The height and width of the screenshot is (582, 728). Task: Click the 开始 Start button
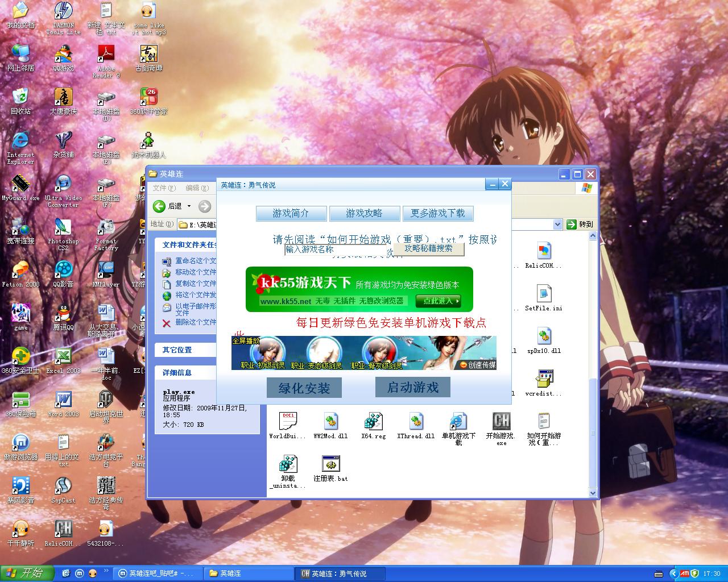(27, 573)
